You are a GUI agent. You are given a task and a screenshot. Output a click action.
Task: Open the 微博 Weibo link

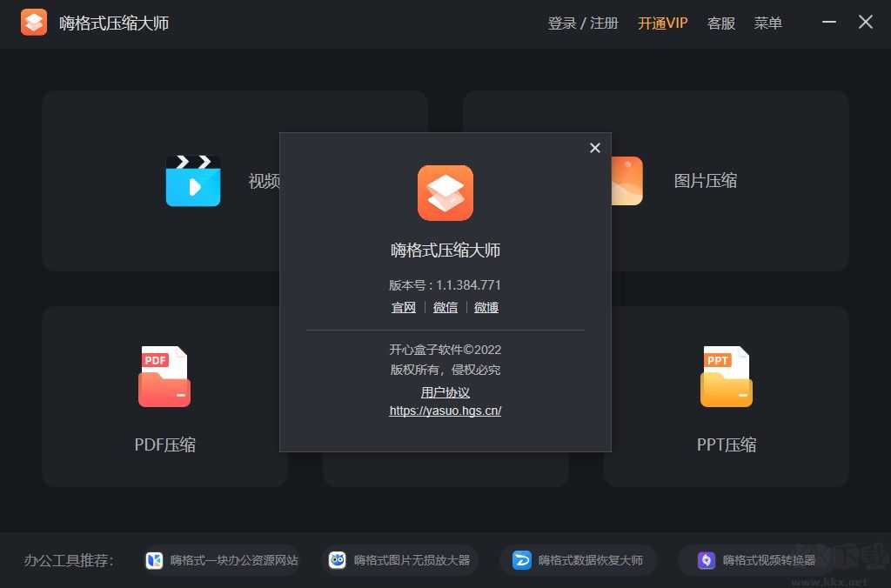pyautogui.click(x=486, y=307)
